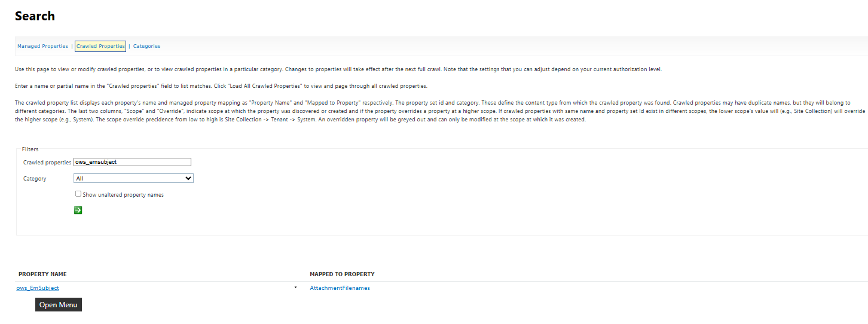Click the MAPPED TO PROPERTY column header
Viewport: 868px width, 324px height.
342,274
